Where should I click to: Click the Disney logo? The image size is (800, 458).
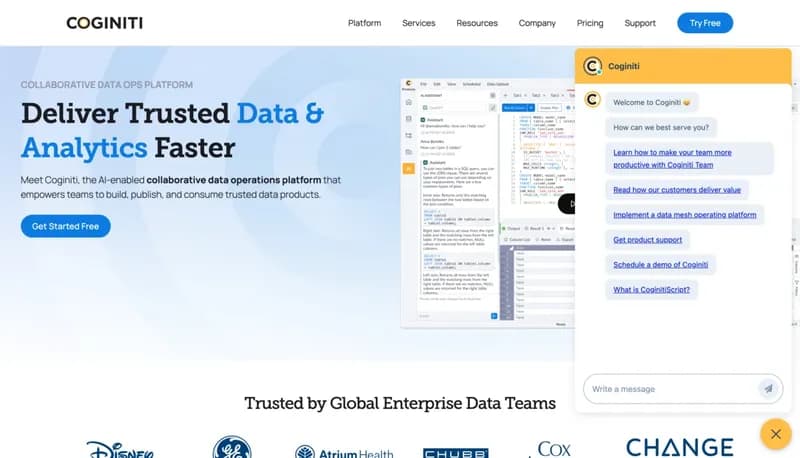tap(120, 449)
